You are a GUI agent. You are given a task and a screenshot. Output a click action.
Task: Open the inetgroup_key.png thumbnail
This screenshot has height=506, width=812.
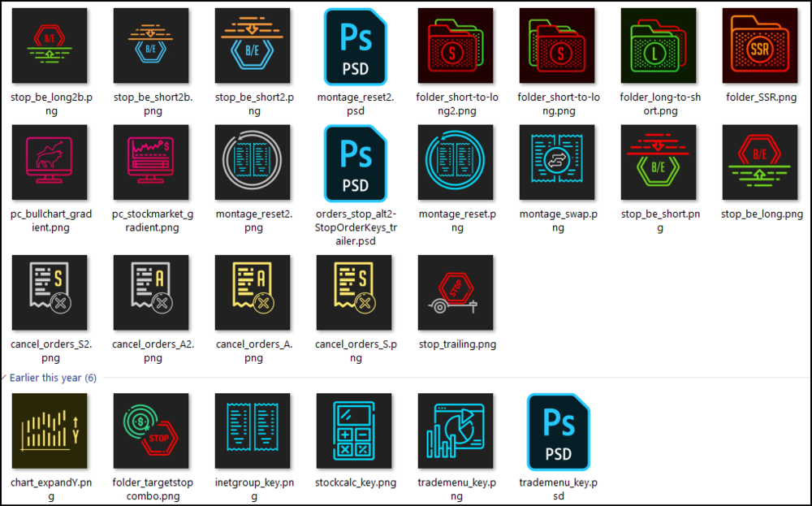(253, 431)
